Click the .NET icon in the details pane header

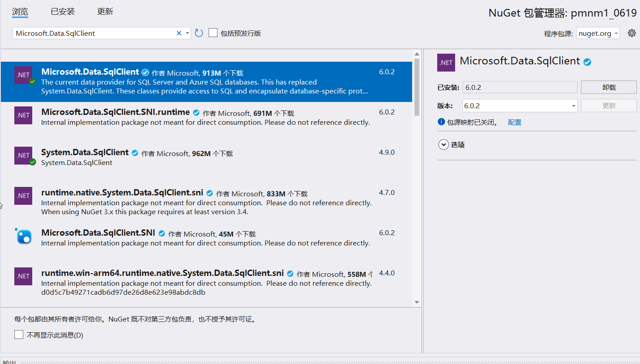click(x=446, y=63)
